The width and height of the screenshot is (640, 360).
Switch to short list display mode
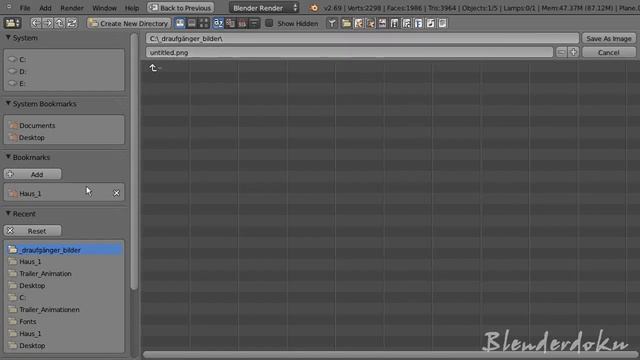tap(180, 23)
